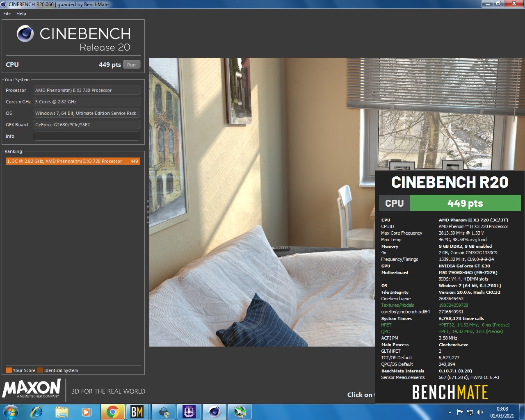The width and height of the screenshot is (525, 420).
Task: Click the Info input field
Action: coord(87,136)
